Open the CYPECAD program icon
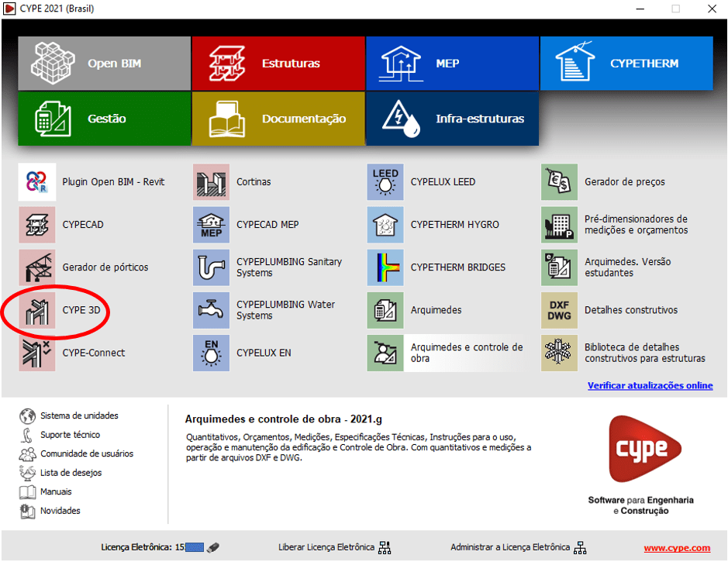Viewport: 728px width, 562px height. tap(37, 225)
